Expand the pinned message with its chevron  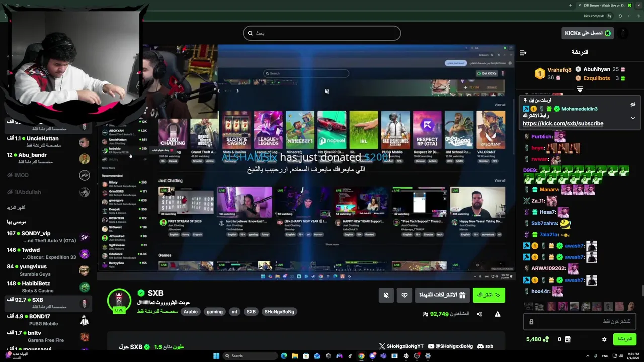click(x=633, y=118)
